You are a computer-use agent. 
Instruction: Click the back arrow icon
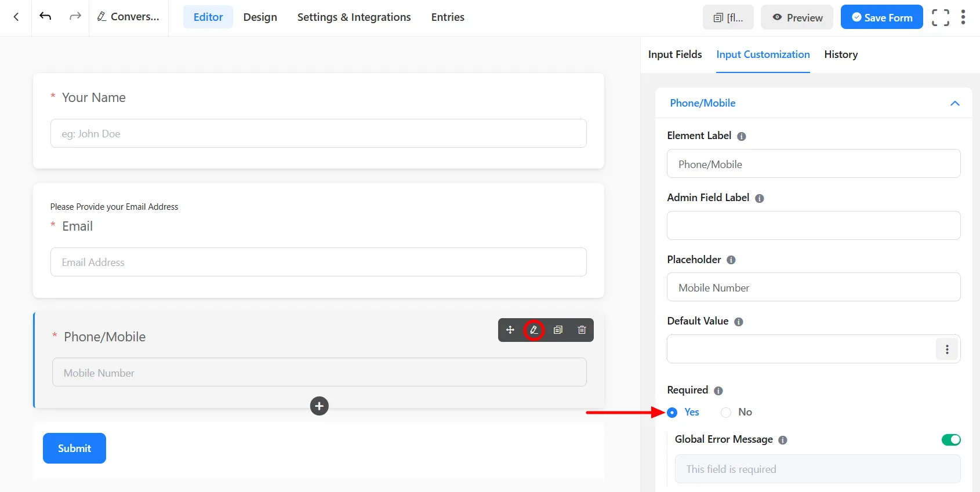16,17
